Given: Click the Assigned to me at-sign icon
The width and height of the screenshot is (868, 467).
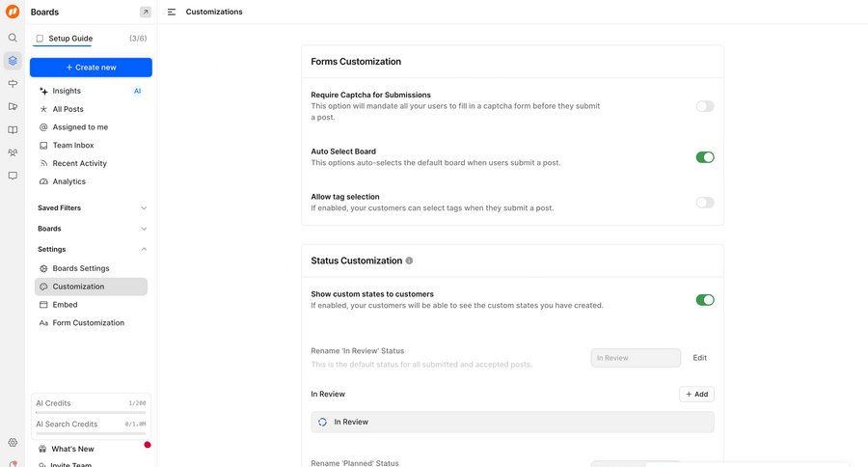Looking at the screenshot, I should point(43,126).
